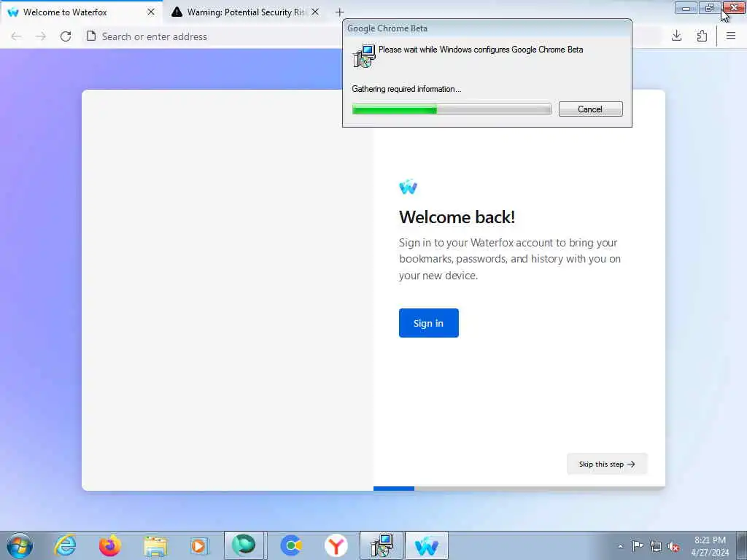
Task: Click Skip this step
Action: coord(607,464)
